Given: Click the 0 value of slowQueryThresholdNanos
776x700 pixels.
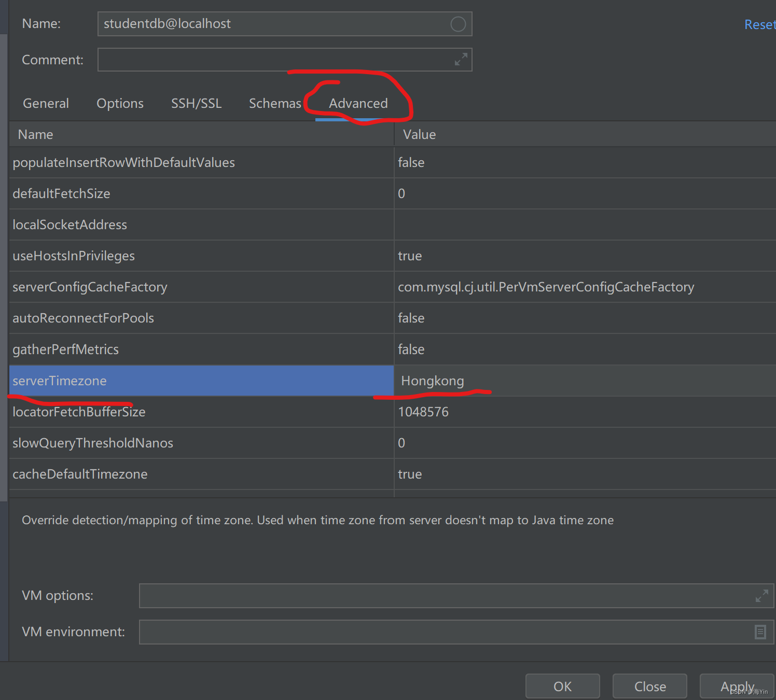Looking at the screenshot, I should point(585,443).
